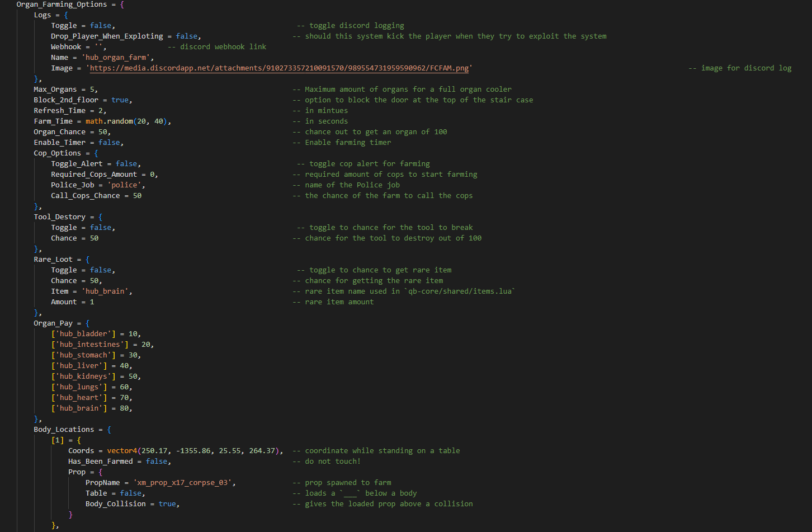Click the vector4 coordinates call
This screenshot has width=812, height=532.
tap(193, 451)
